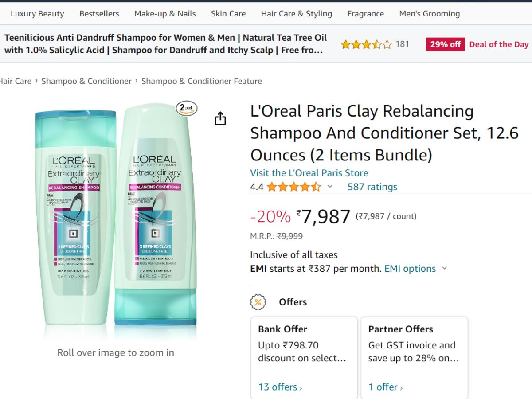Click the percent badge beside Offers heading
This screenshot has width=532, height=399.
coord(258,301)
